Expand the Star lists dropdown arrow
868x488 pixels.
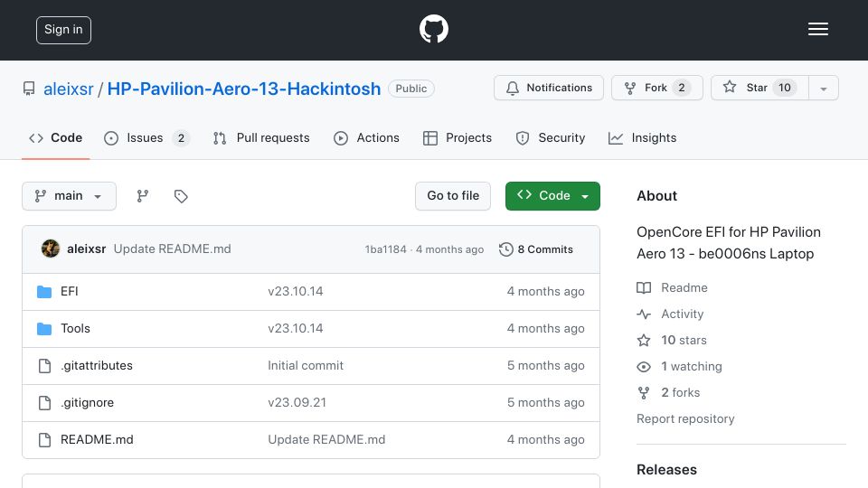823,89
